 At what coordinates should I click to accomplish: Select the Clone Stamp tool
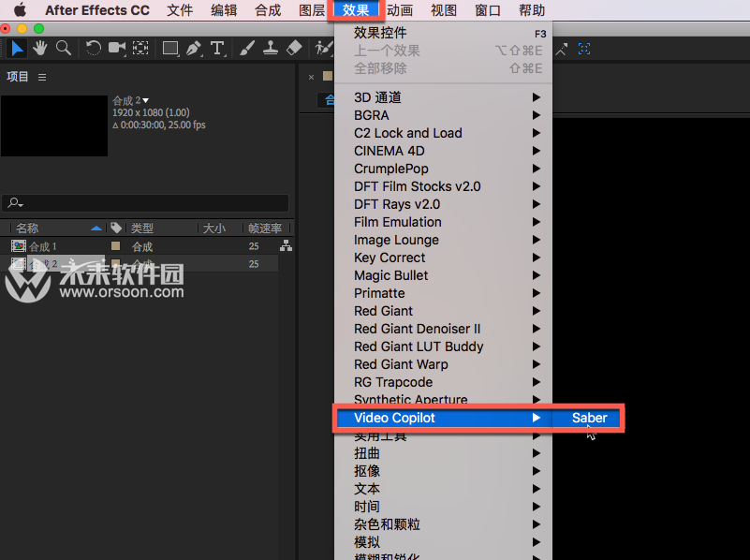click(x=271, y=49)
